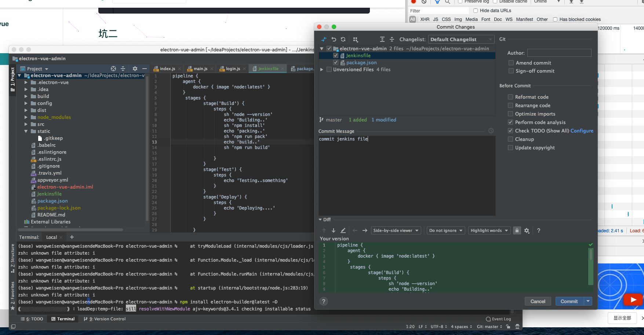
Task: Close the Local terminal tab
Action: (x=61, y=237)
